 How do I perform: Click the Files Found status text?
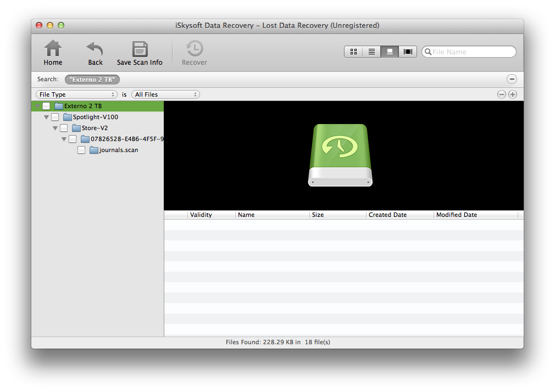pos(278,342)
